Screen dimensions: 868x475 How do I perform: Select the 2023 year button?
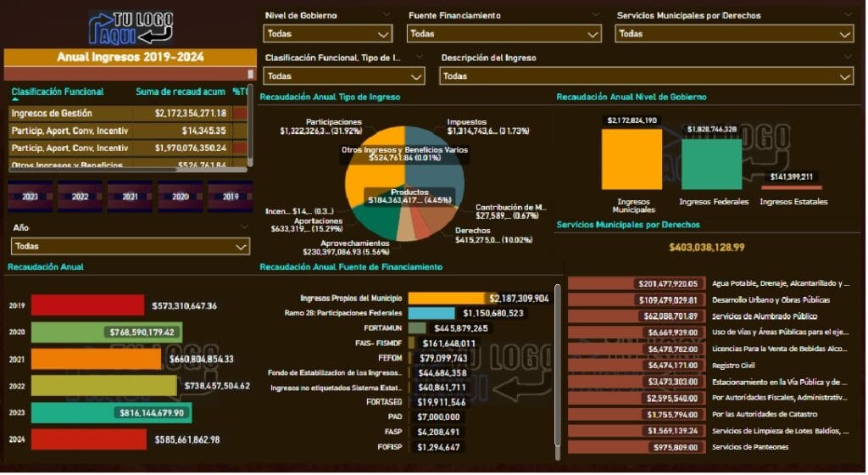pos(30,197)
